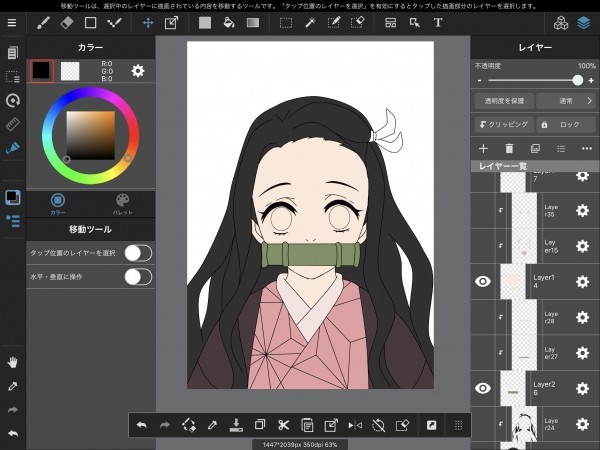Activate the Hand pan tool
Screen dimensions: 600x450
[x=13, y=361]
